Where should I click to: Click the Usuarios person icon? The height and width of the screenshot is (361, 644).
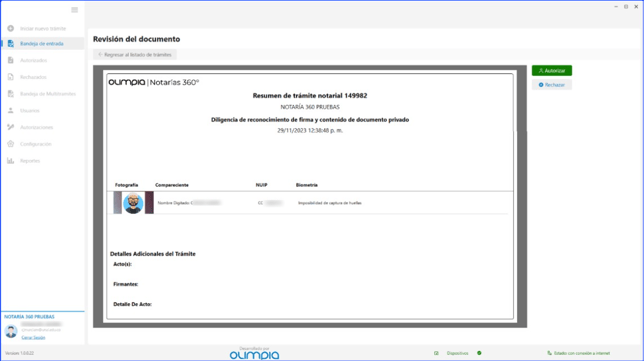(11, 110)
